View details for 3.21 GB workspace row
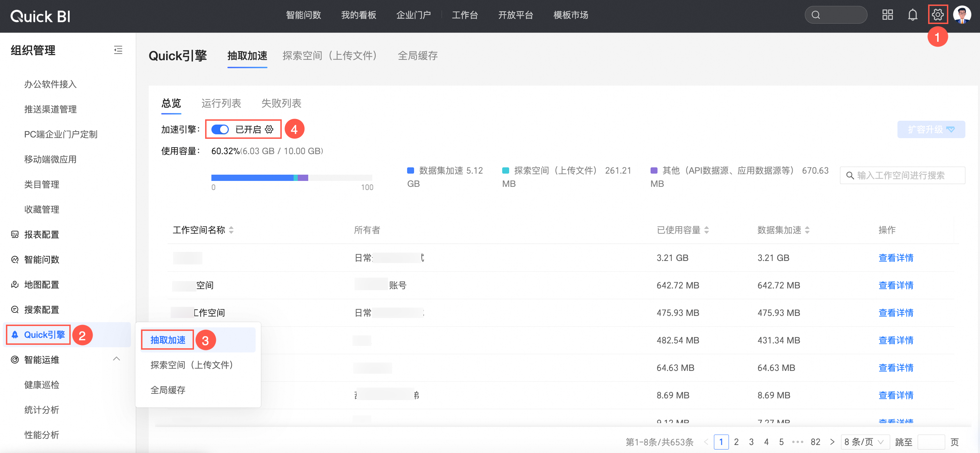The width and height of the screenshot is (980, 453). pyautogui.click(x=896, y=258)
